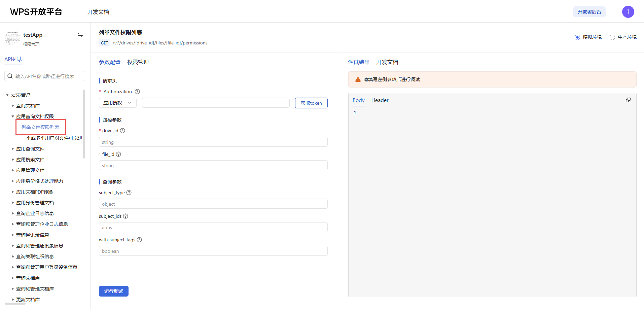The height and width of the screenshot is (309, 644).
Task: Switch to the Header response tab
Action: point(380,100)
